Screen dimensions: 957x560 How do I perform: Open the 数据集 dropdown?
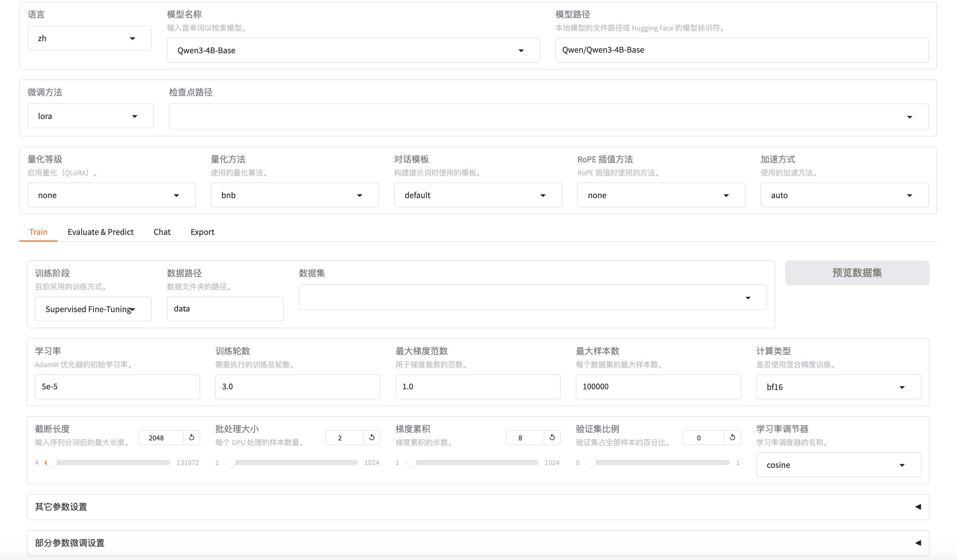click(533, 297)
